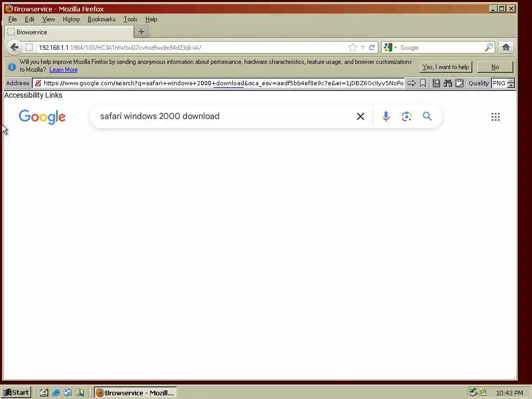
Task: Click Yes, I want to help
Action: 445,67
